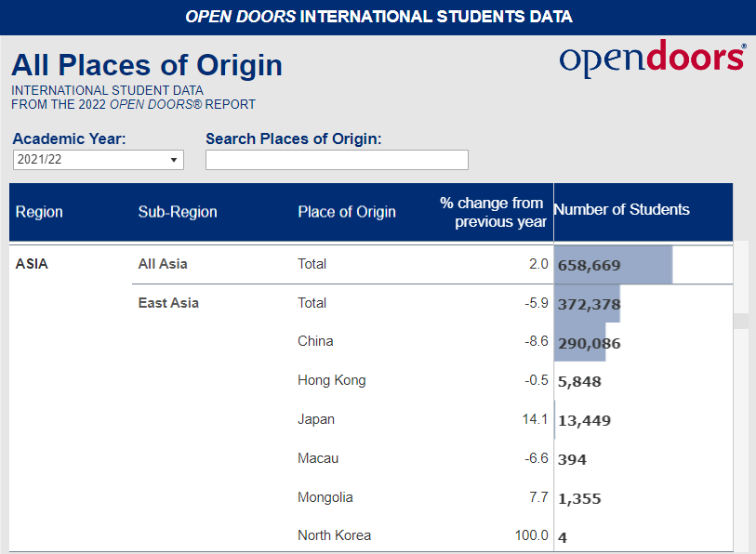Click the -5.9 percent change value
Image resolution: width=756 pixels, height=554 pixels.
[537, 303]
